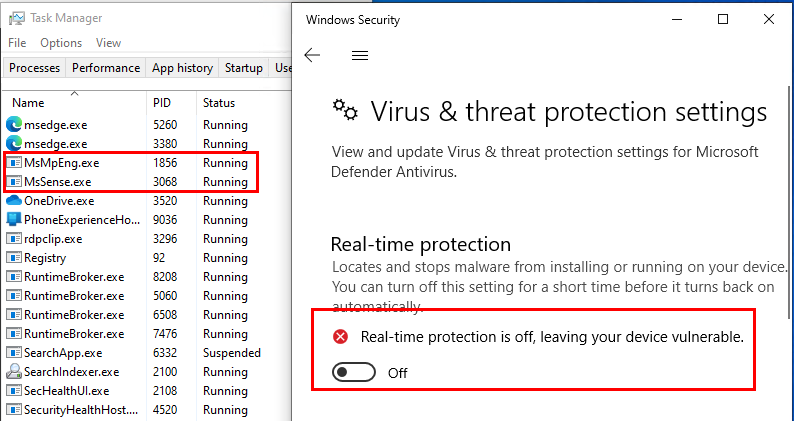Click the SearchIndexer.exe process icon
Viewport: 794px width, 421px height.
pyautogui.click(x=14, y=372)
